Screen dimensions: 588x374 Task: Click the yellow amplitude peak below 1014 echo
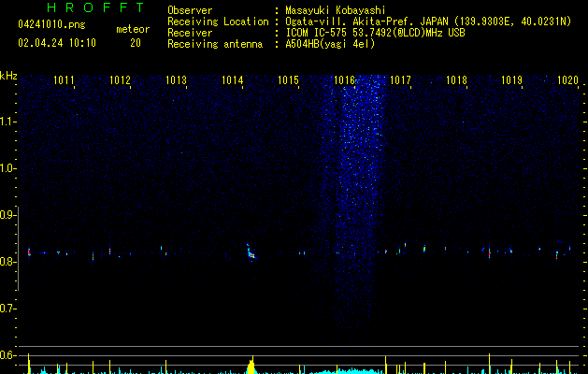click(x=251, y=365)
